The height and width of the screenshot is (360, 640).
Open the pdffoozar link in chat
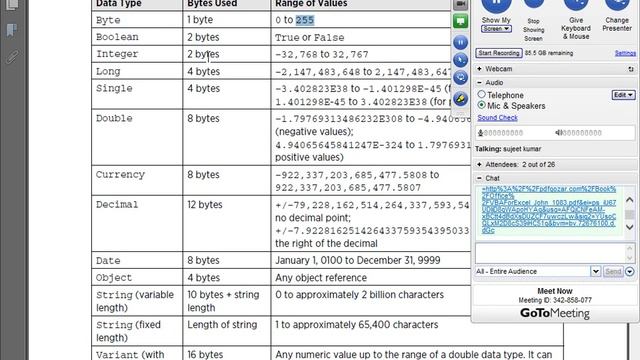coord(549,210)
